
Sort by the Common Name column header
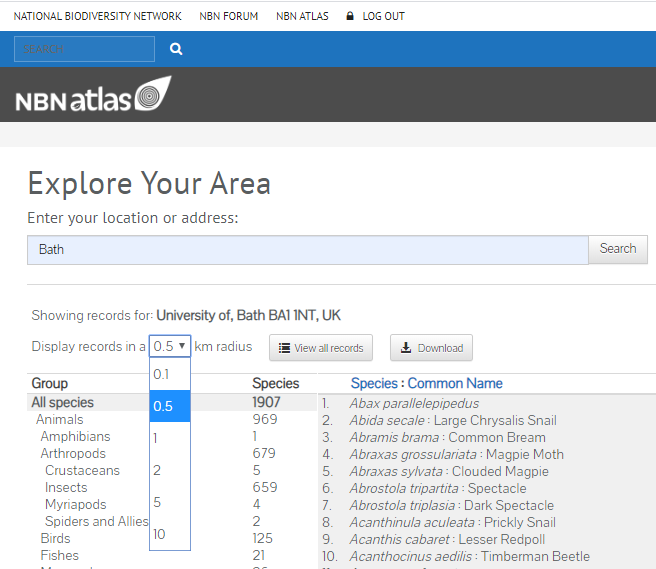455,383
